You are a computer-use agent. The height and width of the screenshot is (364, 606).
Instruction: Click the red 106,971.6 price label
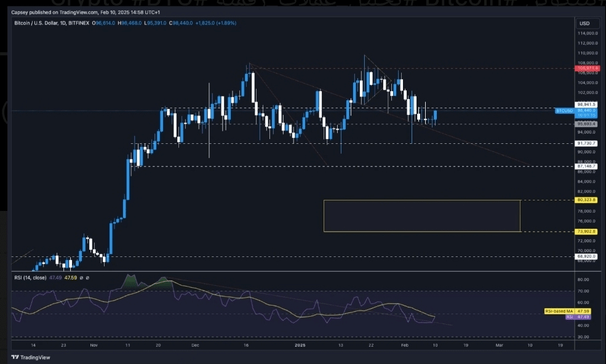587,68
